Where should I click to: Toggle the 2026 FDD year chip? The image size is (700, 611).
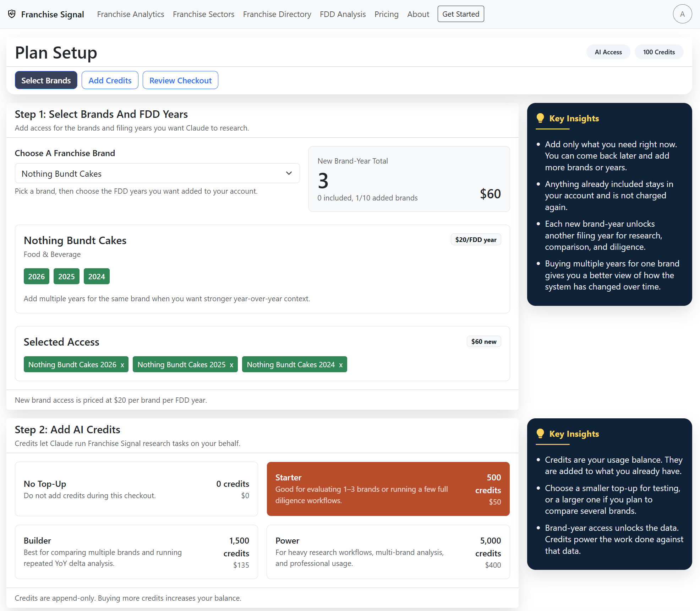pos(37,276)
